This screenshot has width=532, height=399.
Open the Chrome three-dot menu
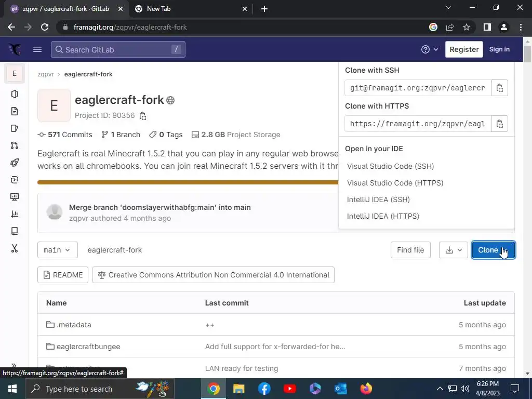pyautogui.click(x=521, y=27)
